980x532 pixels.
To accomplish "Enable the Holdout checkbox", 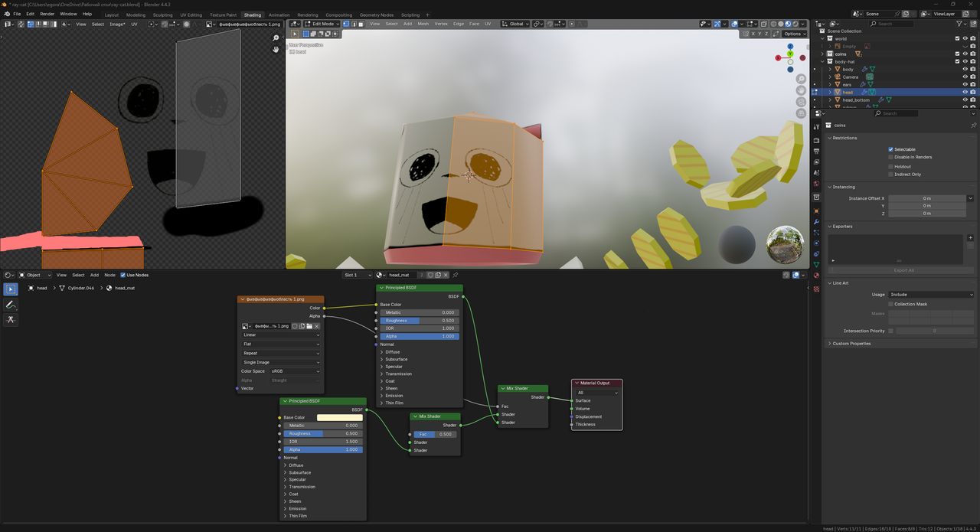I will tap(891, 166).
